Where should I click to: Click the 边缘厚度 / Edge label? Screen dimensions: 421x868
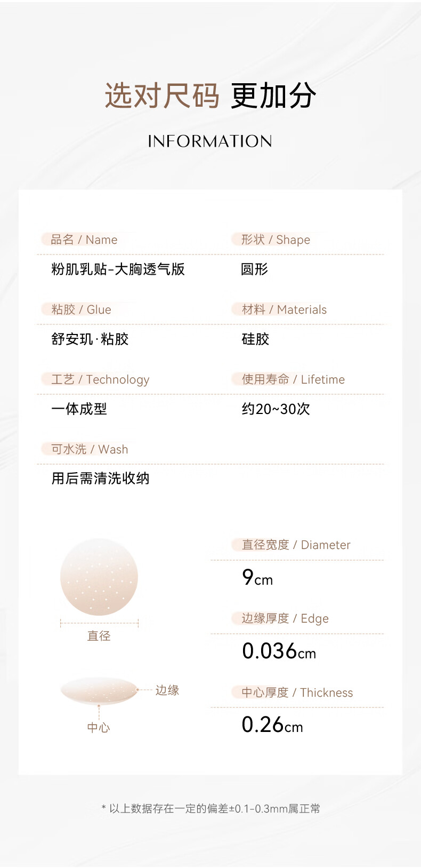[285, 618]
